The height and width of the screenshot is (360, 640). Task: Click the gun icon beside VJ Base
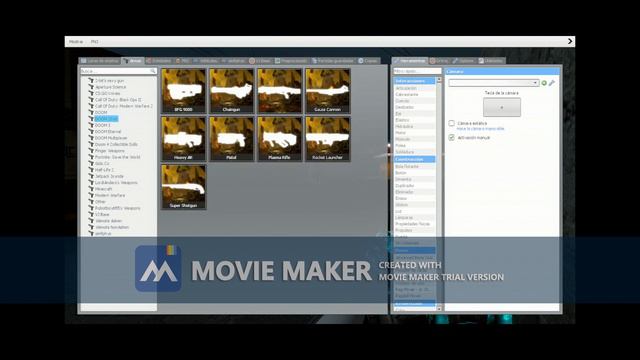91,214
